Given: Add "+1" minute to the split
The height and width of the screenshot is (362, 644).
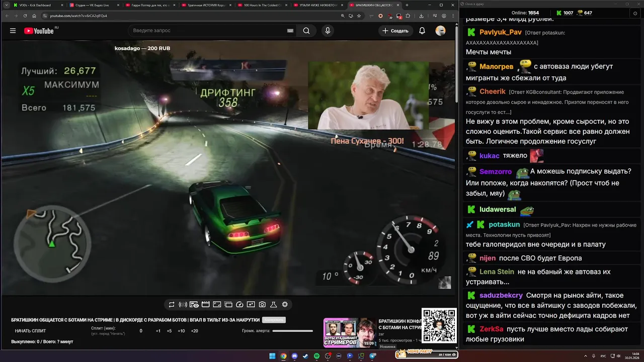Looking at the screenshot, I should 158,331.
